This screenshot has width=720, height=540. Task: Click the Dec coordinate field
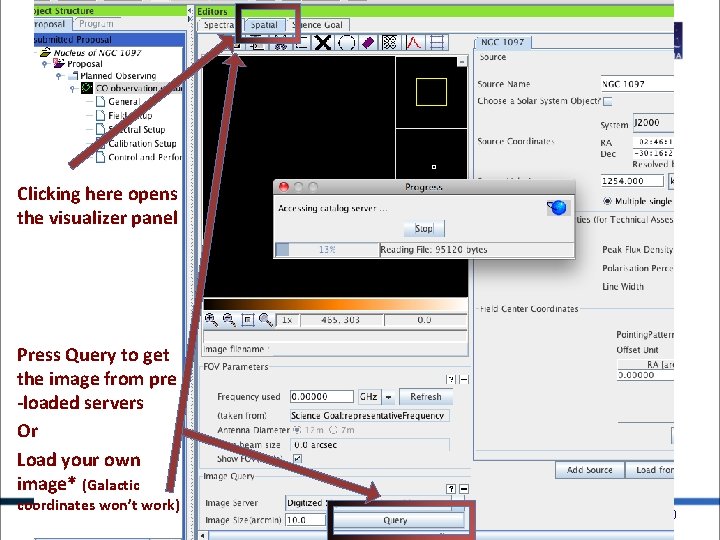click(x=653, y=153)
